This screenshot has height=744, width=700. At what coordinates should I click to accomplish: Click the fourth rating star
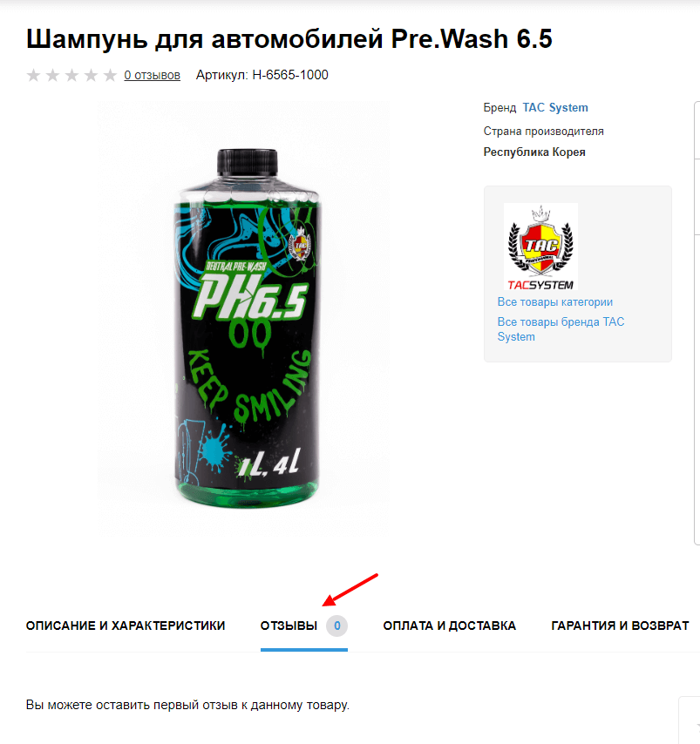point(91,75)
